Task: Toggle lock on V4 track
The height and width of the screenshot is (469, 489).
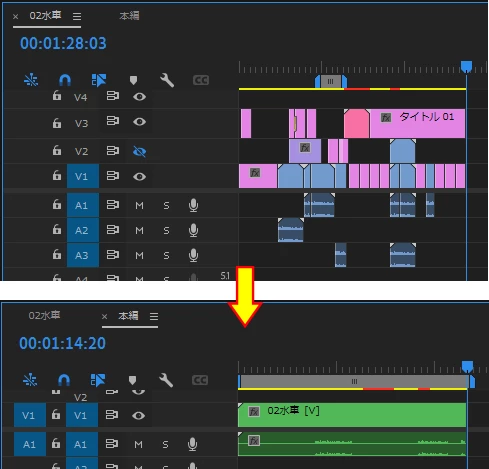Action: (x=57, y=96)
